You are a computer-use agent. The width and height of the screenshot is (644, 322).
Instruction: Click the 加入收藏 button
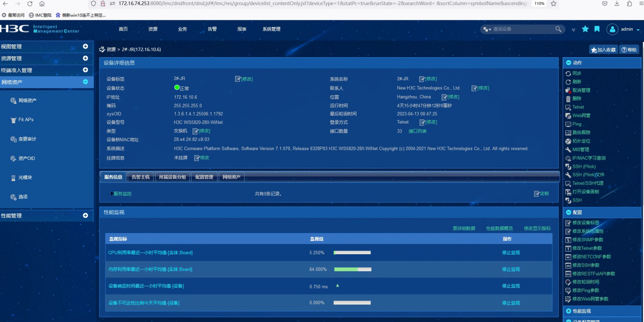(604, 50)
